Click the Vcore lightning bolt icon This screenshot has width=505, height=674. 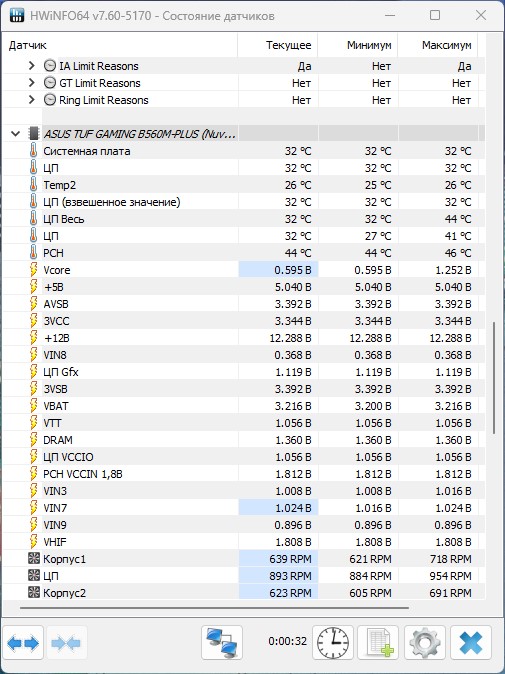(34, 270)
